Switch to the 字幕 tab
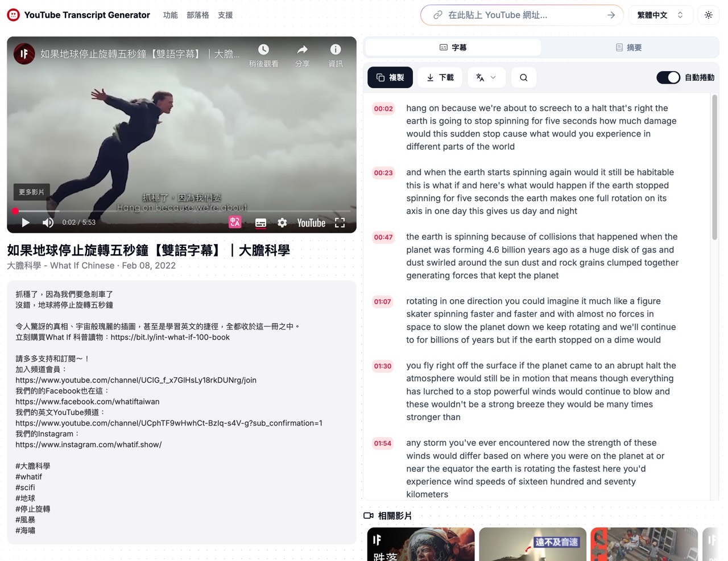Screen dimensions: 728x561 point(453,48)
